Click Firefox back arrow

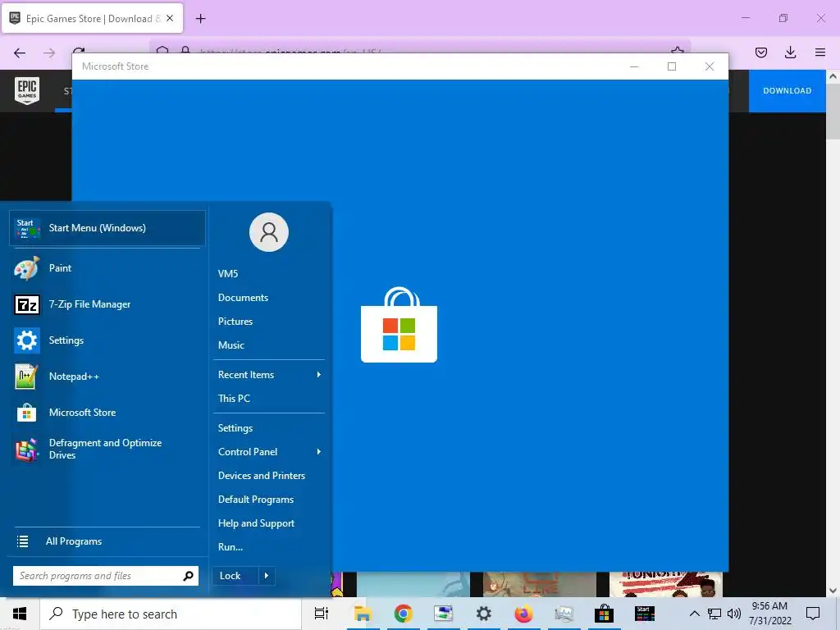pos(20,52)
